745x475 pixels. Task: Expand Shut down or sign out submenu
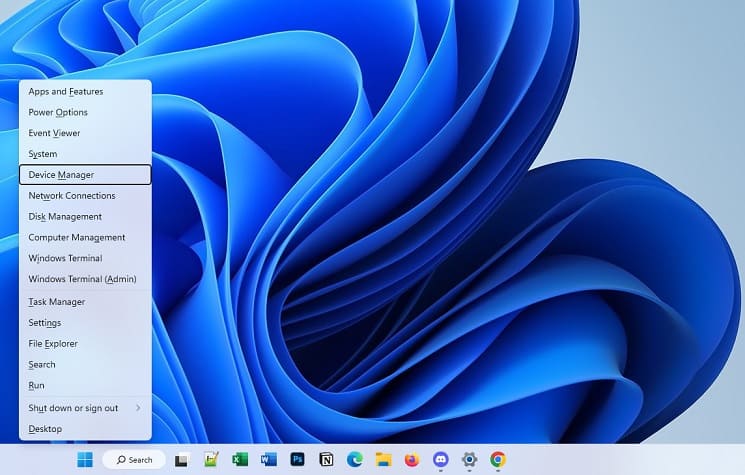(x=86, y=408)
